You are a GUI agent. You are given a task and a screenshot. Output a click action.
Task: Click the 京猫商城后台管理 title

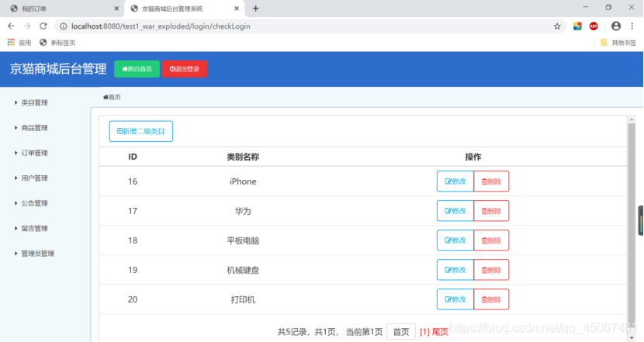click(x=58, y=69)
